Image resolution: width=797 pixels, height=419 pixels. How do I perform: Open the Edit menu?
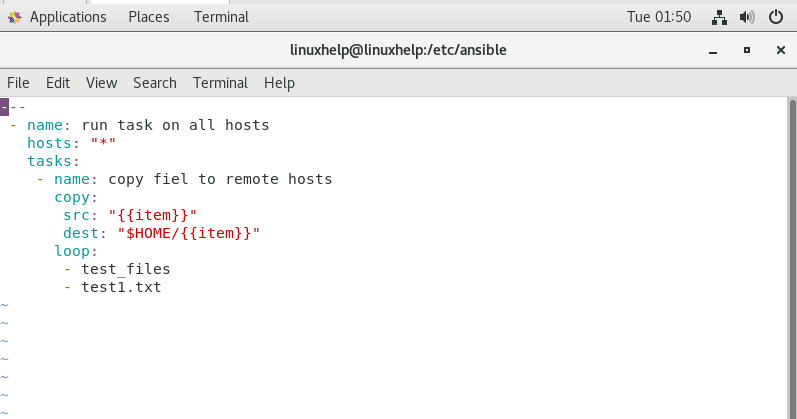[x=58, y=83]
